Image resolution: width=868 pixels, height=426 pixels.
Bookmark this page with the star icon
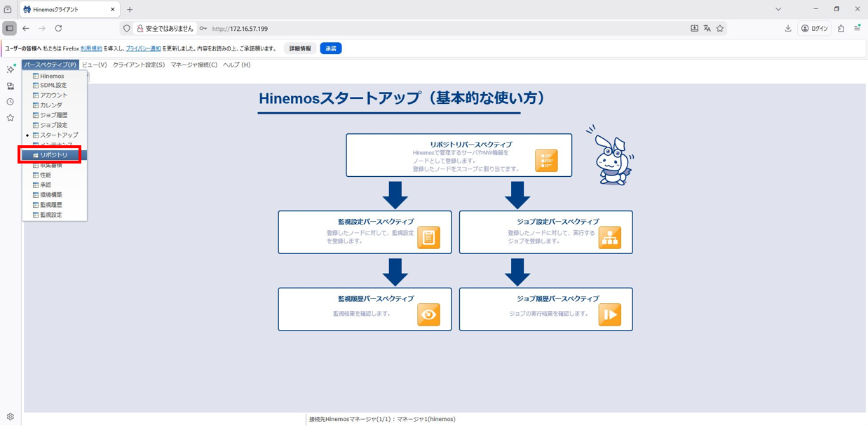(720, 29)
